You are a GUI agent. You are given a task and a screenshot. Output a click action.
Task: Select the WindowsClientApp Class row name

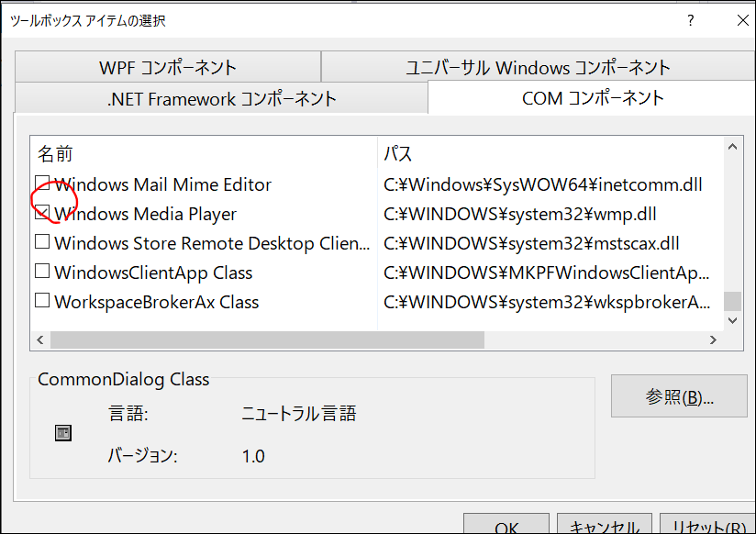(153, 273)
